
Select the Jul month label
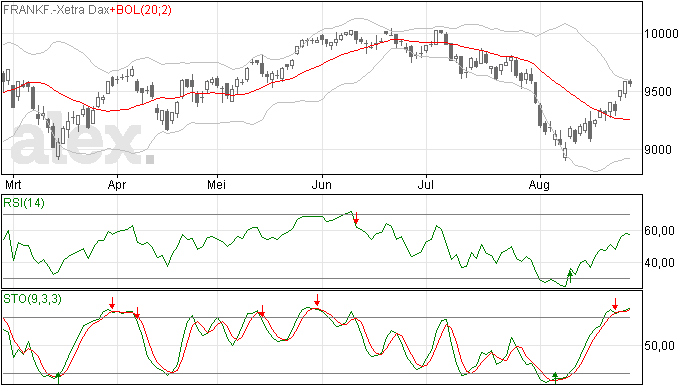pyautogui.click(x=426, y=184)
